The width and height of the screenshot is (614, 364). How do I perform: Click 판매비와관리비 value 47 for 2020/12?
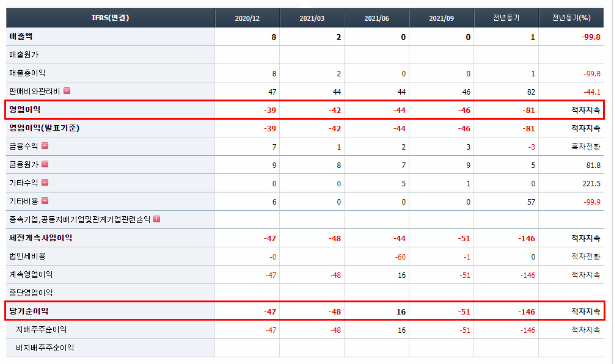(x=272, y=92)
